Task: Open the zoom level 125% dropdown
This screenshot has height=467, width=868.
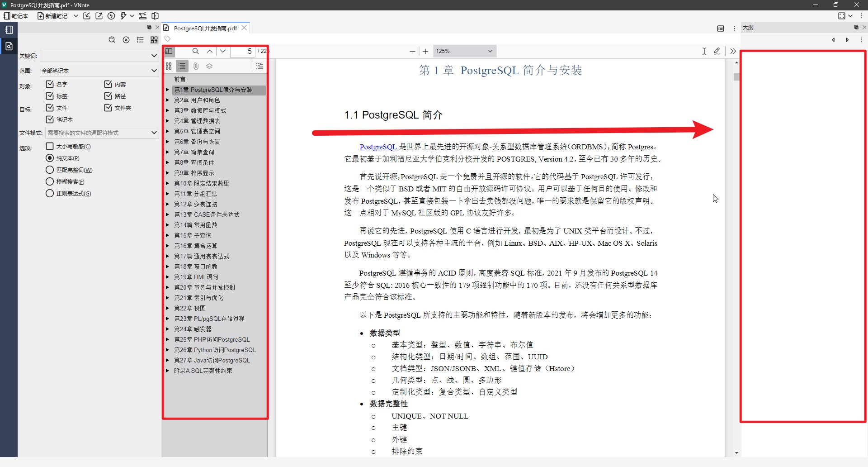Action: (465, 51)
